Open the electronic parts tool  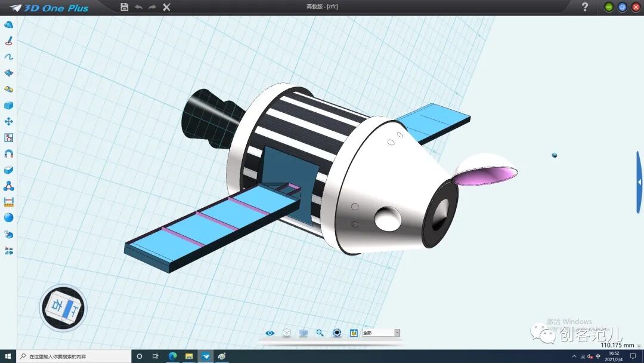(8, 234)
